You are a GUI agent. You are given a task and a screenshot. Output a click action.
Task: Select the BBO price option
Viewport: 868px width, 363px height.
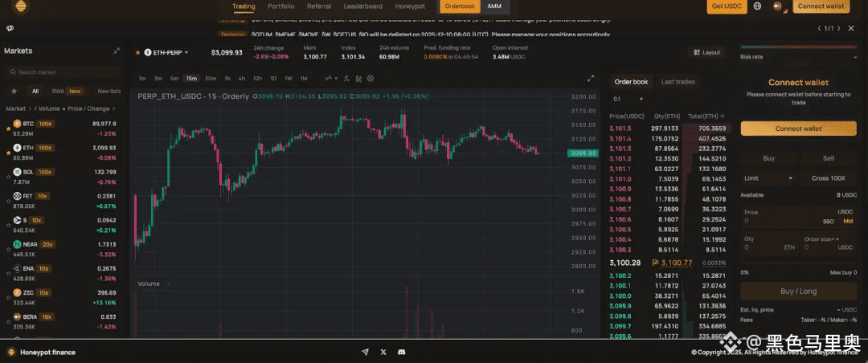tap(828, 222)
